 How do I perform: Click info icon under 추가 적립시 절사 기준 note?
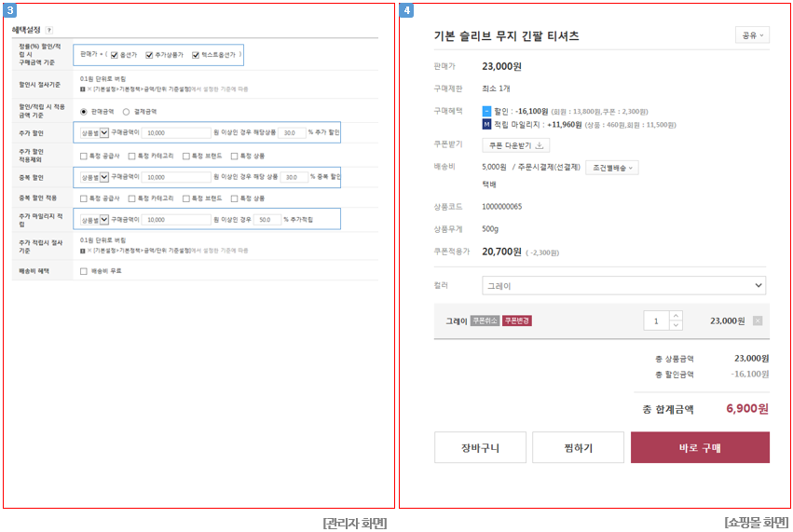point(83,251)
